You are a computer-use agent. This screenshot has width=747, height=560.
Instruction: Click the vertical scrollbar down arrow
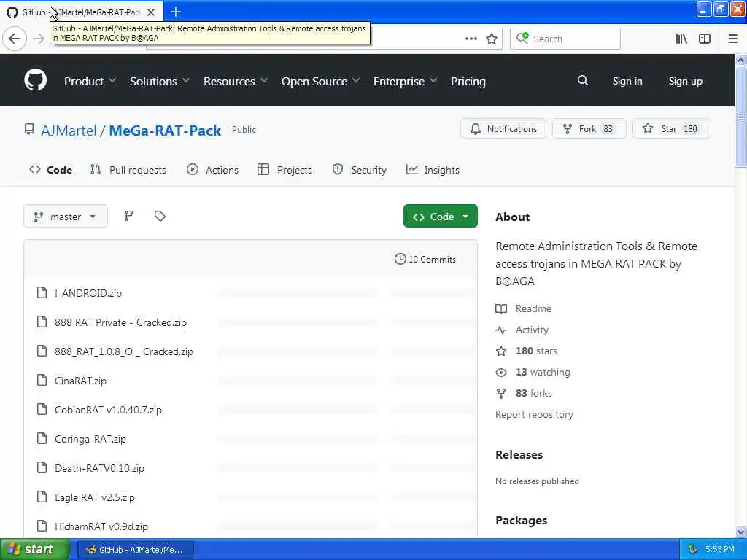click(740, 532)
